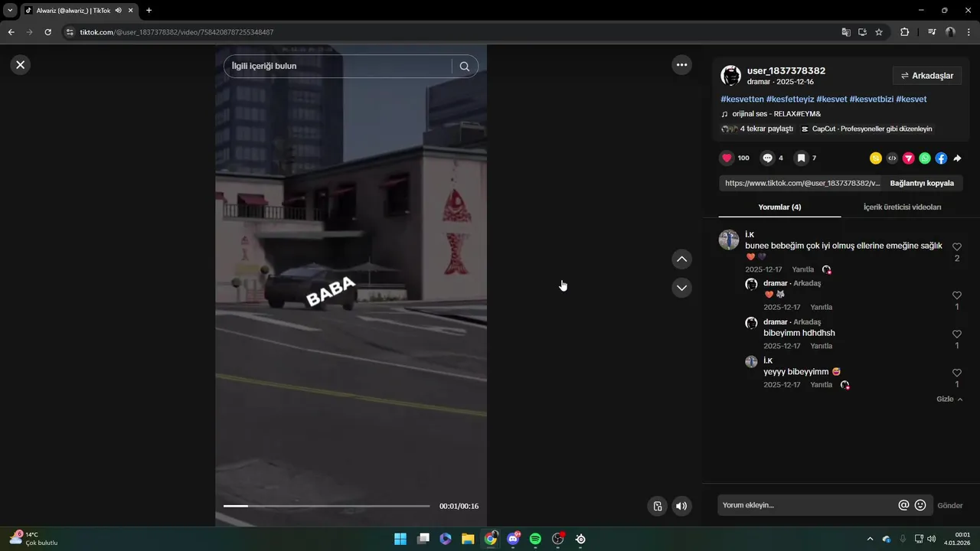This screenshot has width=980, height=551.
Task: Toggle the auto-scroll button beside the volume control
Action: click(x=657, y=506)
